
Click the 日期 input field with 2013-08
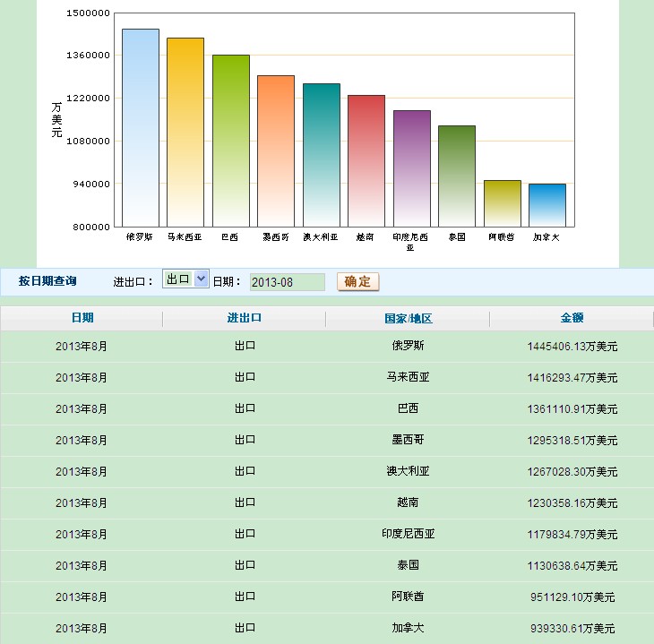[x=287, y=282]
